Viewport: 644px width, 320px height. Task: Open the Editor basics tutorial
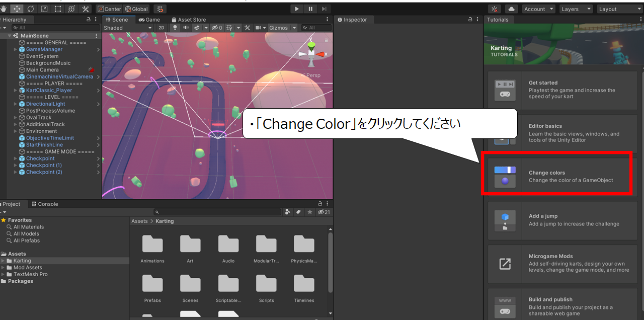(562, 133)
